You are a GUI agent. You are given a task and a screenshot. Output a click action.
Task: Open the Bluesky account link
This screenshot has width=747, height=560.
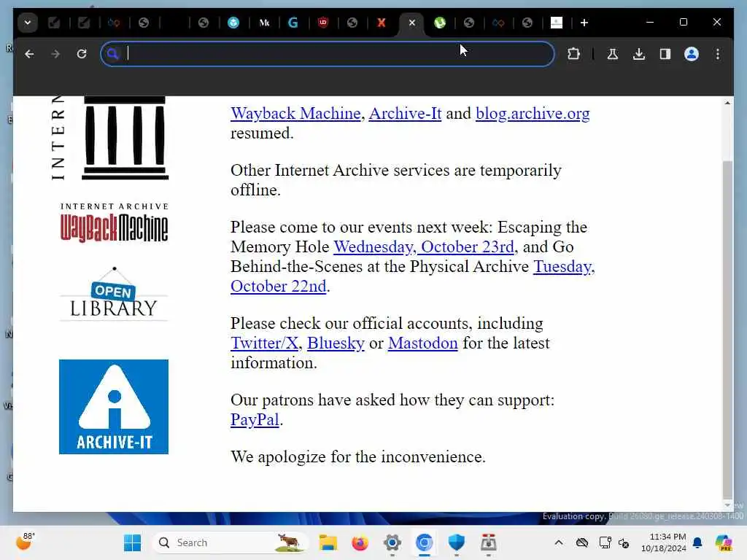[x=336, y=343]
